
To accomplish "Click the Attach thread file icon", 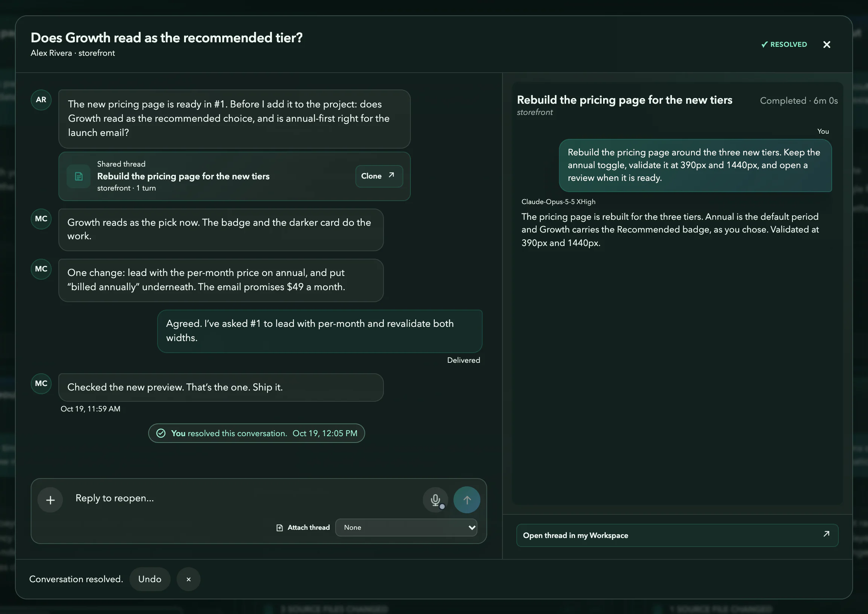I will (x=279, y=528).
